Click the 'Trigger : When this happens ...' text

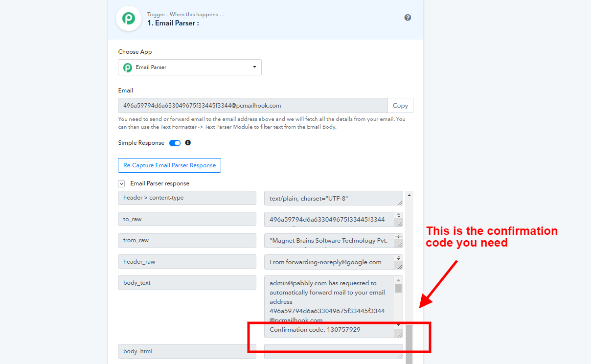point(186,14)
